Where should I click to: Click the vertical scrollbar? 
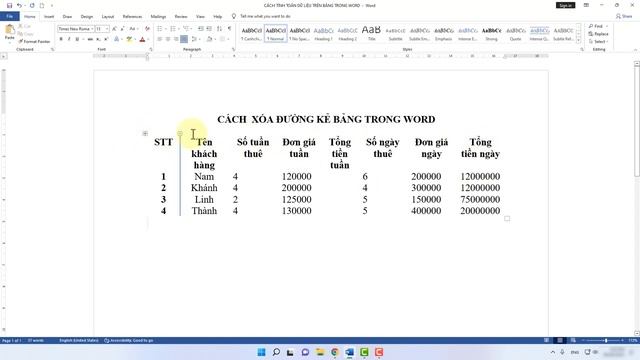coord(636,122)
